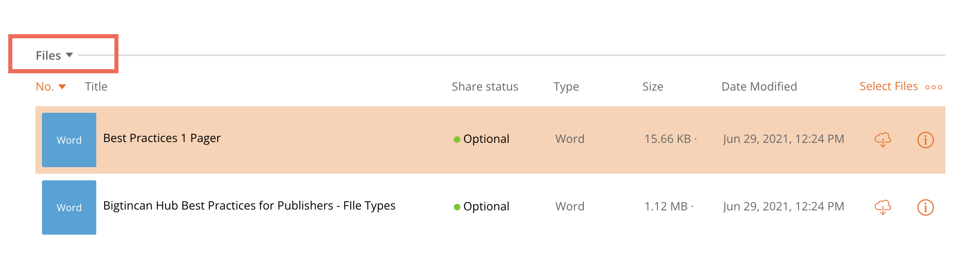Viewport: 980px width, 275px height.
Task: Open info for Best Practices 1 Pager
Action: pos(925,140)
